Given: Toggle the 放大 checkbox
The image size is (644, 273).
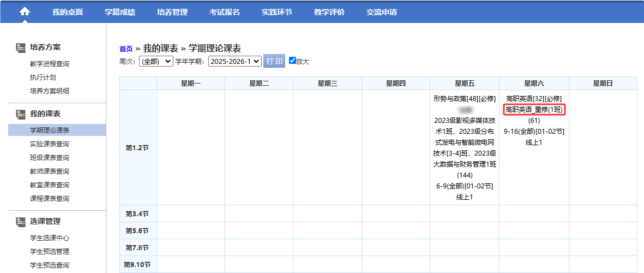Looking at the screenshot, I should [292, 61].
